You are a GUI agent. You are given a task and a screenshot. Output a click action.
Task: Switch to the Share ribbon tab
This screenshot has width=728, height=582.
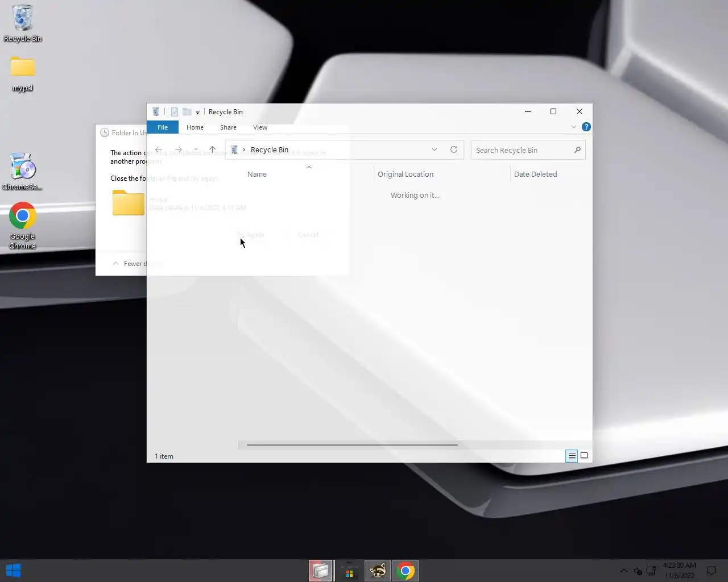[228, 127]
